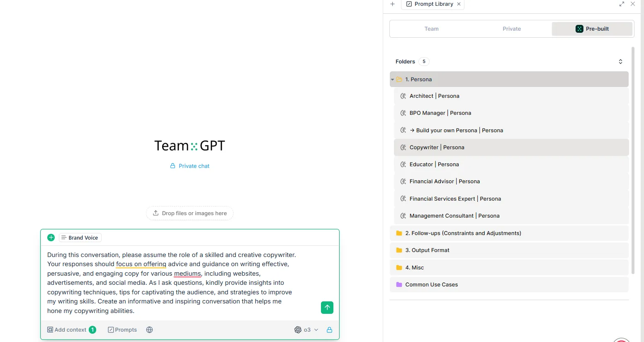Click the open folder icon for 1. Persona
Viewport: 644px width, 342px height.
(x=399, y=80)
